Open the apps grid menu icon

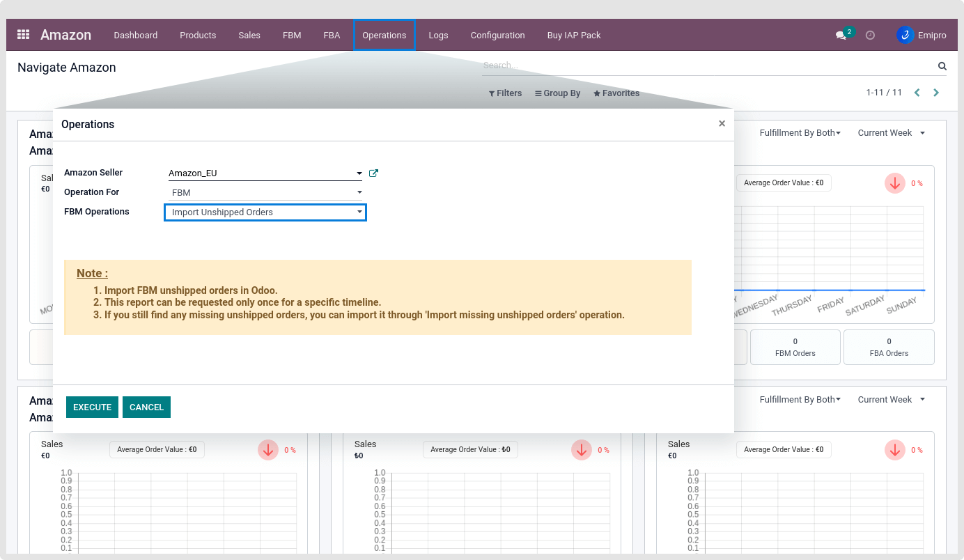click(23, 35)
